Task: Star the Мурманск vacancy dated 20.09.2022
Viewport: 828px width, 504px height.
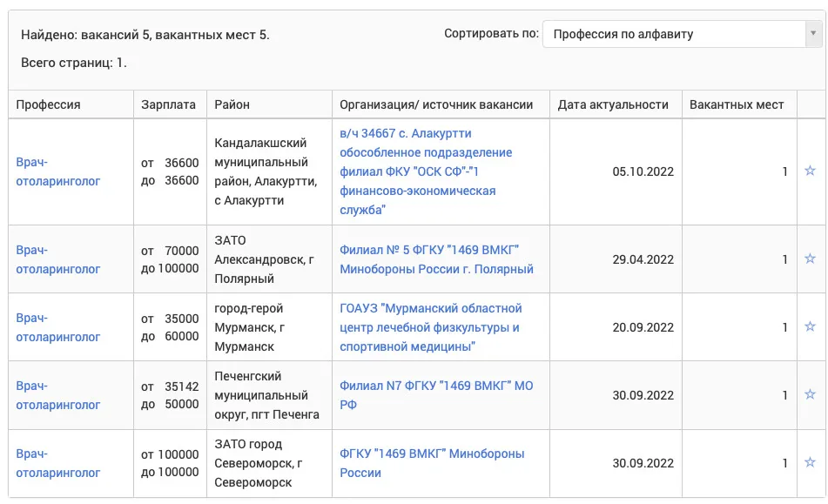Action: (810, 326)
